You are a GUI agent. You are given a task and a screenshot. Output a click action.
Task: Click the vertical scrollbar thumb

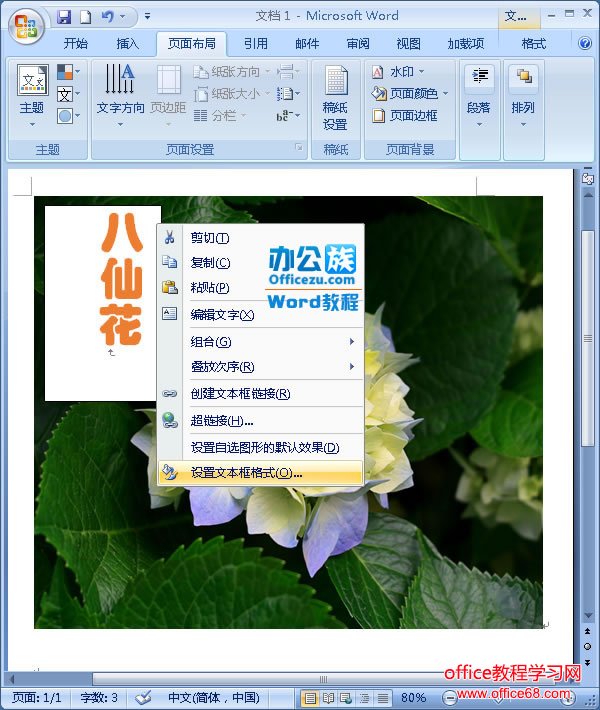[587, 338]
